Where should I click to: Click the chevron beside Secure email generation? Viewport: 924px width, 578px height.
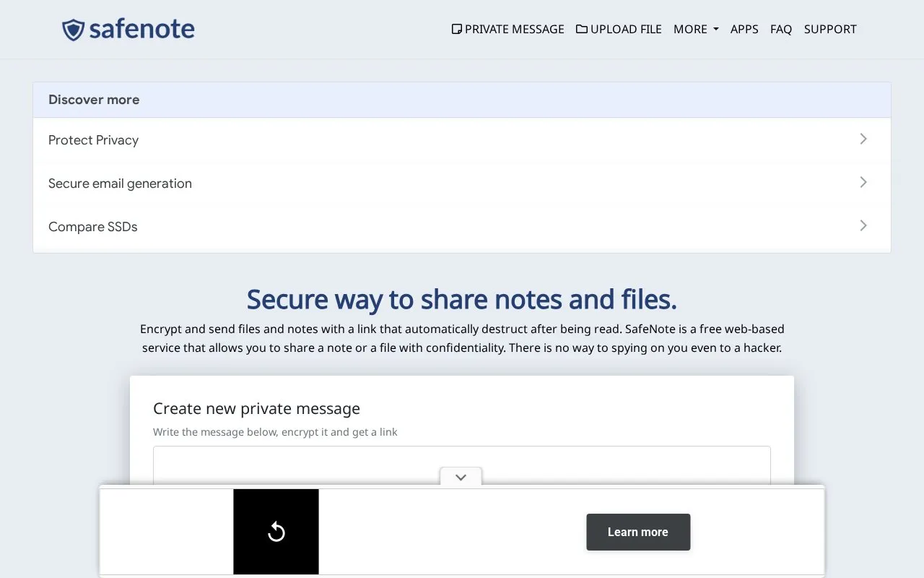863,182
